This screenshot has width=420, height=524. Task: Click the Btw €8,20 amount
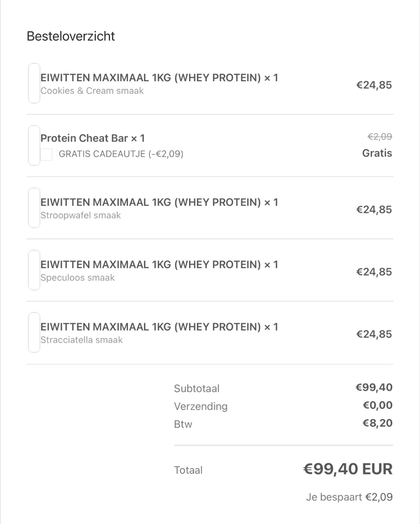coord(378,423)
